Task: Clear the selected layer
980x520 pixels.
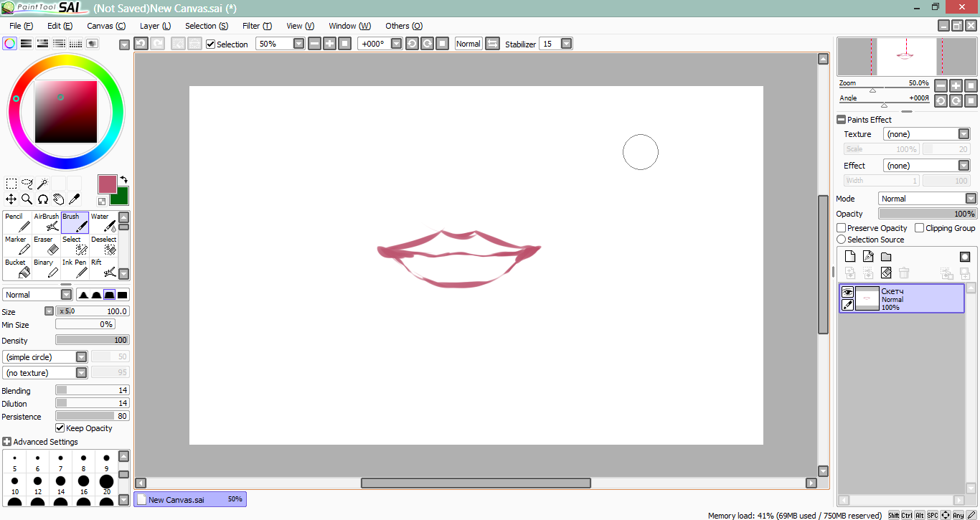Action: click(x=886, y=273)
